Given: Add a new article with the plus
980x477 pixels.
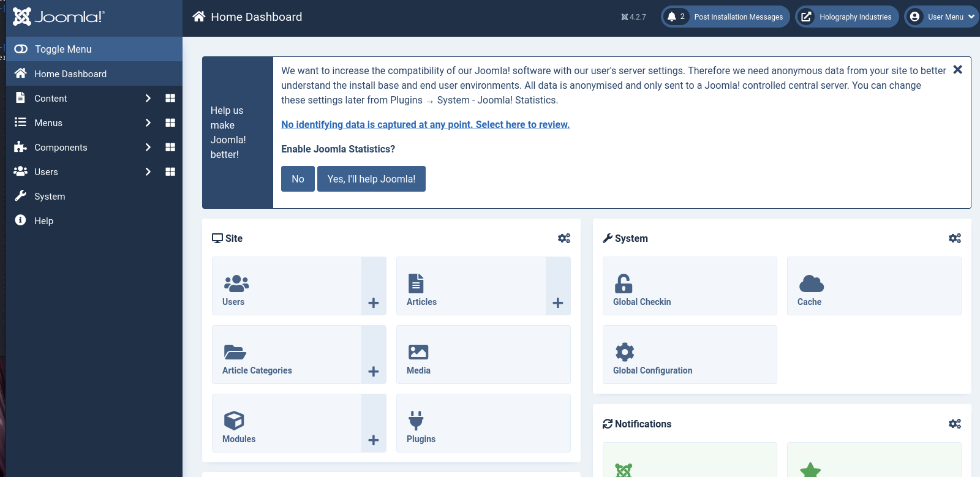Looking at the screenshot, I should coord(558,286).
